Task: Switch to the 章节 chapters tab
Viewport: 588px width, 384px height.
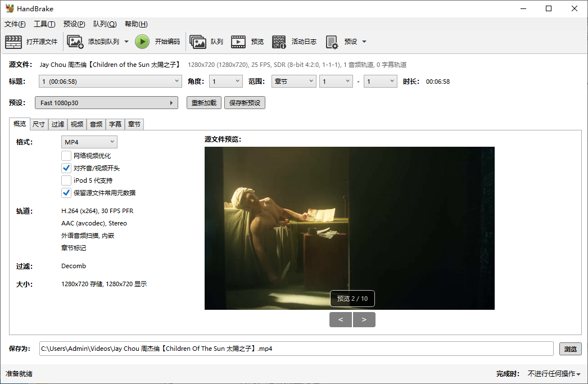Action: pyautogui.click(x=134, y=124)
